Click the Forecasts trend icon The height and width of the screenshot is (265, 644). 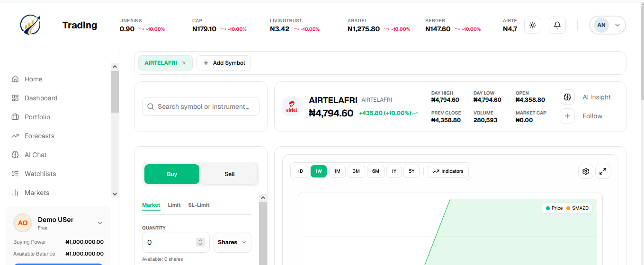tap(15, 136)
